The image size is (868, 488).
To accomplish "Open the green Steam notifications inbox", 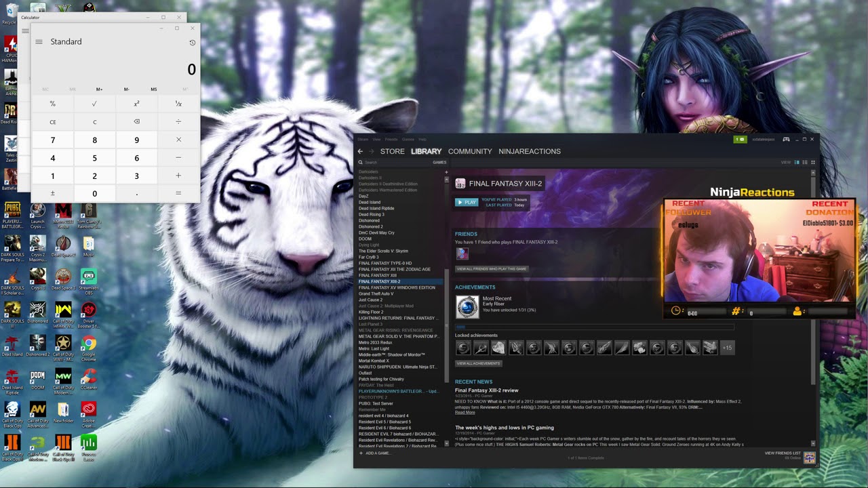I will coord(740,139).
